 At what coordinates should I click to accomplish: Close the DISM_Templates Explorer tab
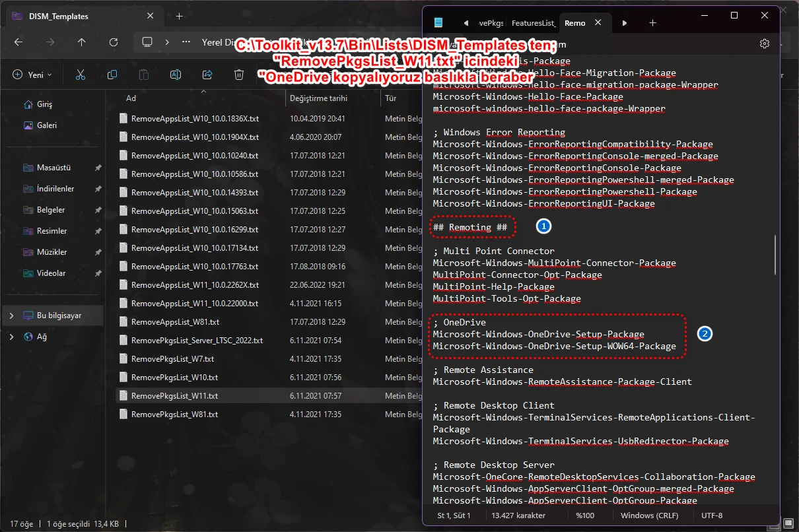pos(151,16)
